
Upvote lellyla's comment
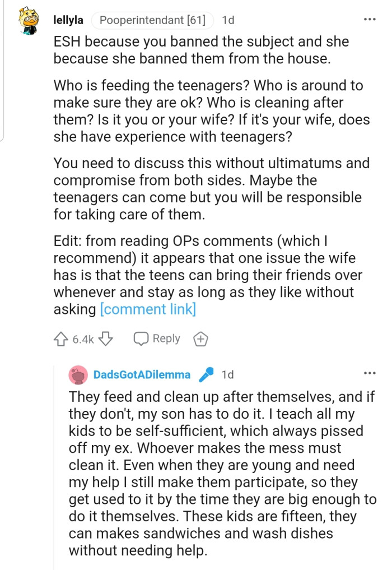tap(61, 339)
